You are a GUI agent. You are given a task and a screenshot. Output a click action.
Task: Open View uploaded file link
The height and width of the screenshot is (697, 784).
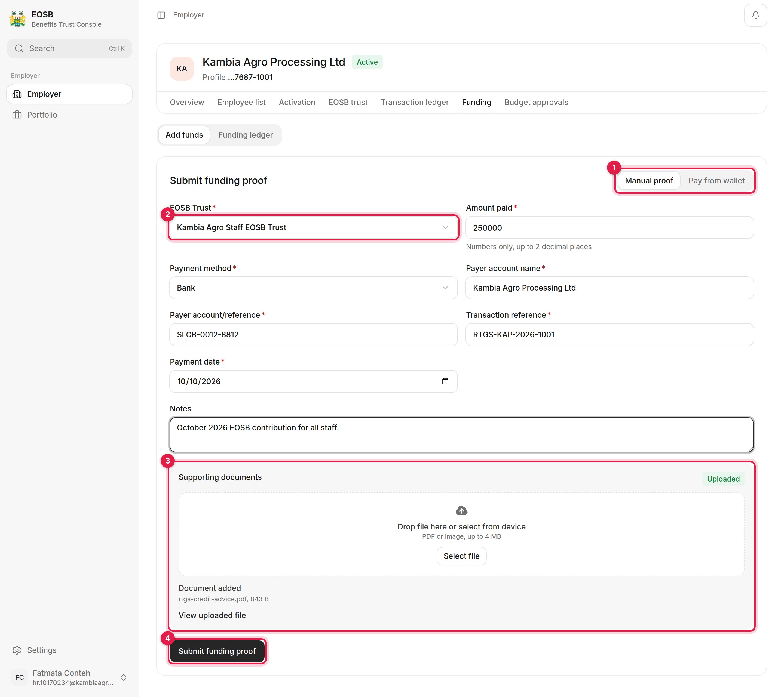tap(212, 615)
